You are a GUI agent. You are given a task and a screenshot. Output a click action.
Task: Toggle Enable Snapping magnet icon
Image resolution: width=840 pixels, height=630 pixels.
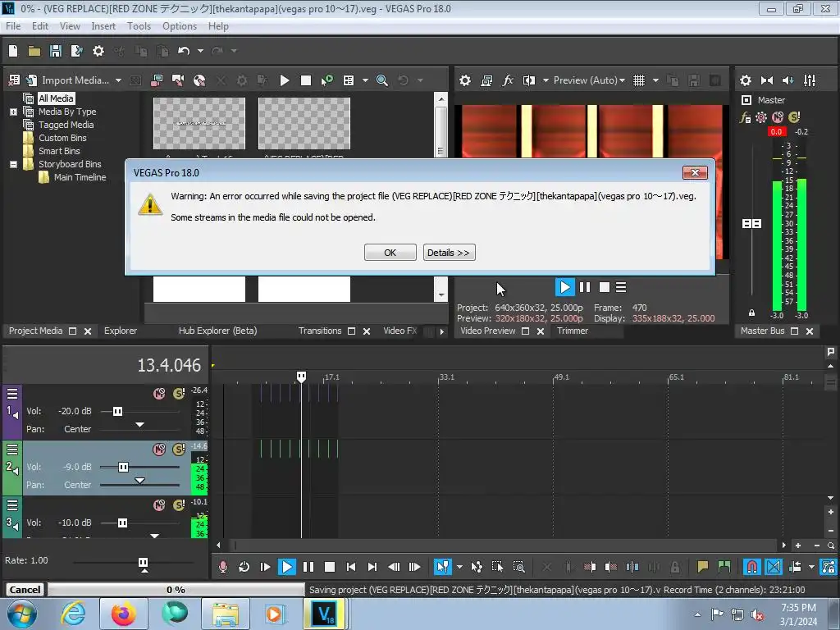[x=752, y=567]
